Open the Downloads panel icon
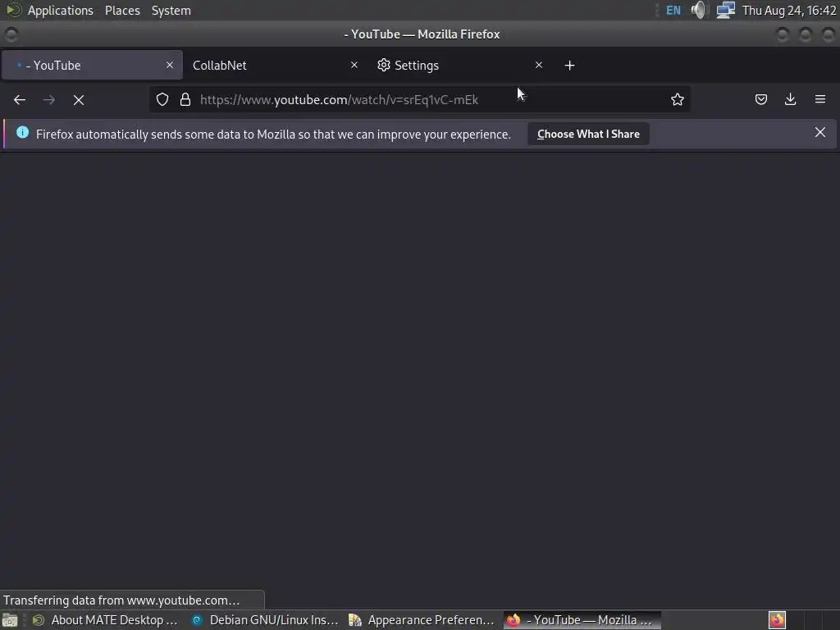 790,99
